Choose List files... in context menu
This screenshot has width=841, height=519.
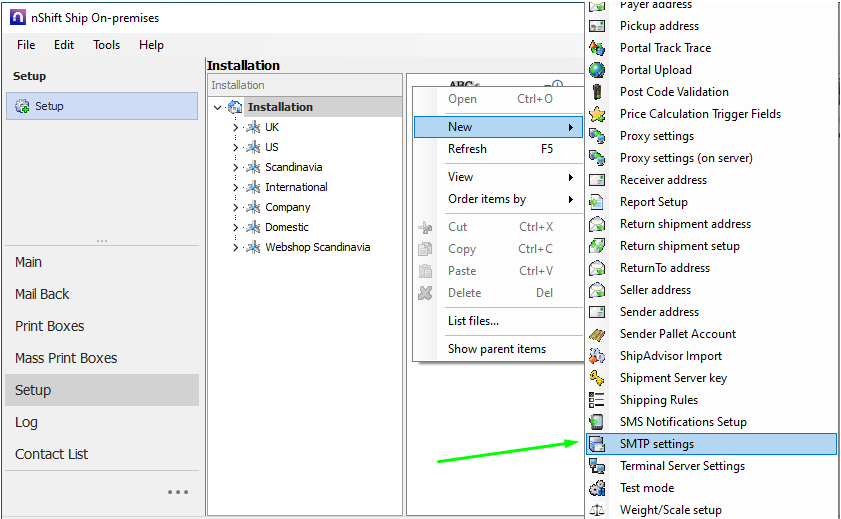[498, 321]
